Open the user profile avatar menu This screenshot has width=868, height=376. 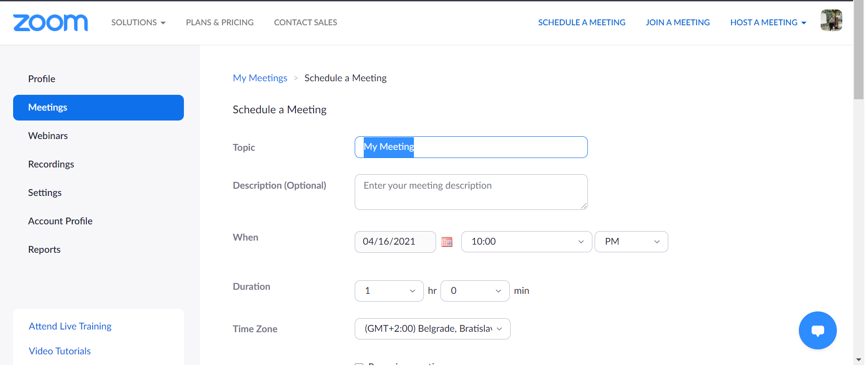tap(831, 20)
